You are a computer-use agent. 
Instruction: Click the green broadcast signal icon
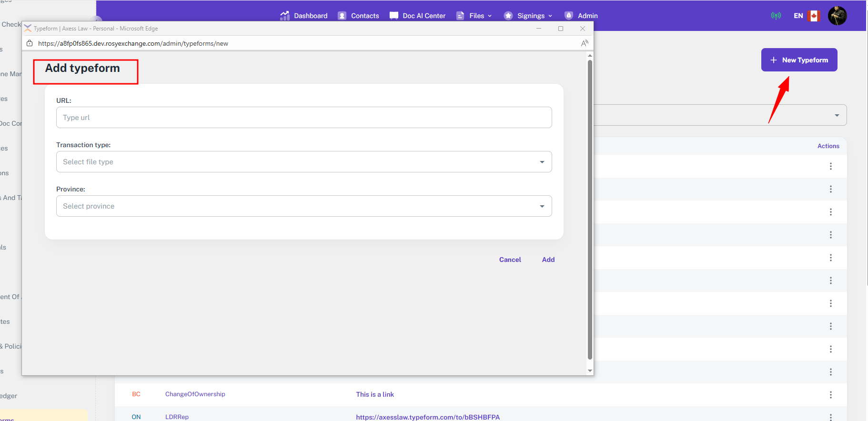[x=776, y=16]
